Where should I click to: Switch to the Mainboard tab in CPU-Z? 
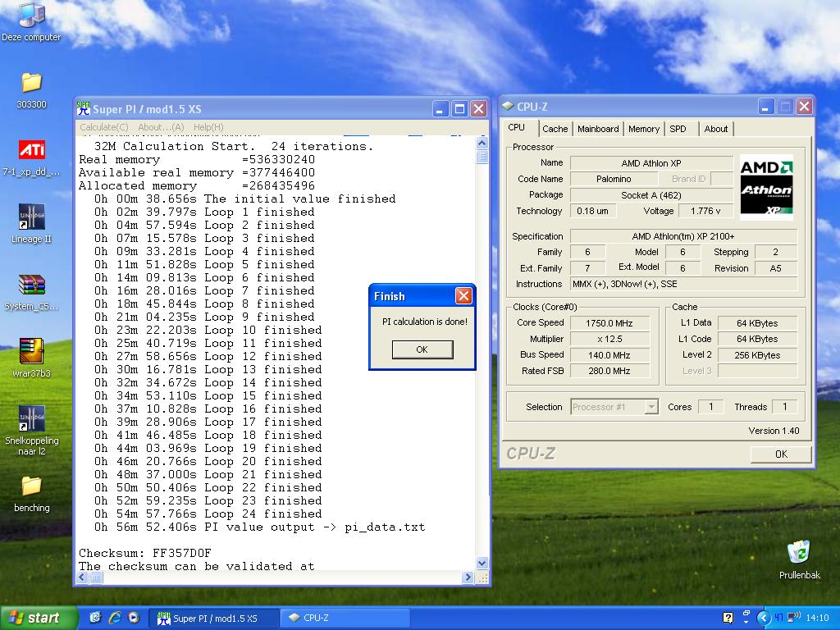[598, 129]
